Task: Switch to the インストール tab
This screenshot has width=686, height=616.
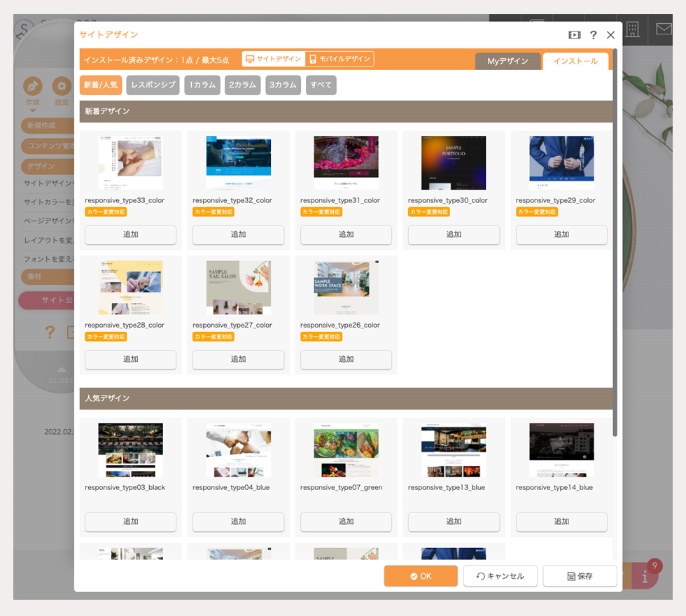Action: (575, 62)
